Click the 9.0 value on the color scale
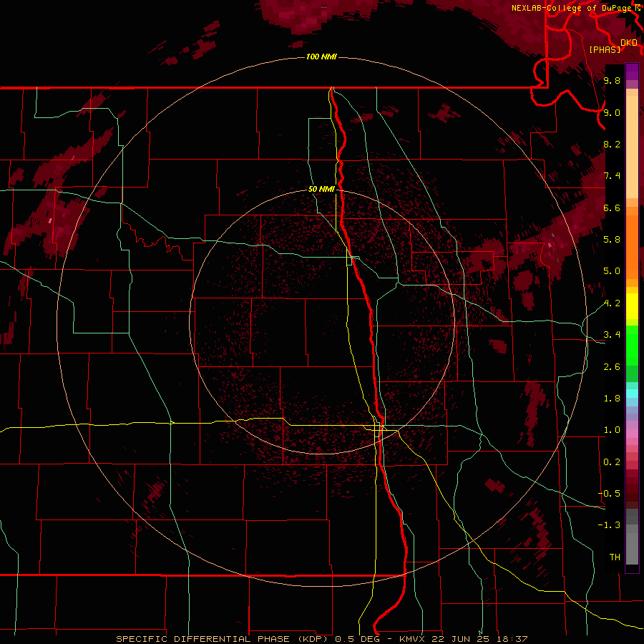Viewport: 644px width, 644px height. [x=612, y=112]
